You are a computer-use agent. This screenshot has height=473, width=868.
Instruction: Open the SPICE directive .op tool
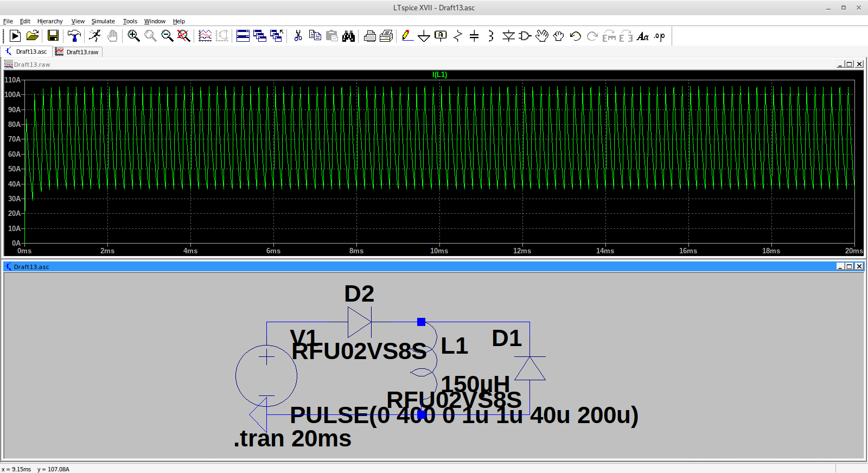(x=659, y=36)
